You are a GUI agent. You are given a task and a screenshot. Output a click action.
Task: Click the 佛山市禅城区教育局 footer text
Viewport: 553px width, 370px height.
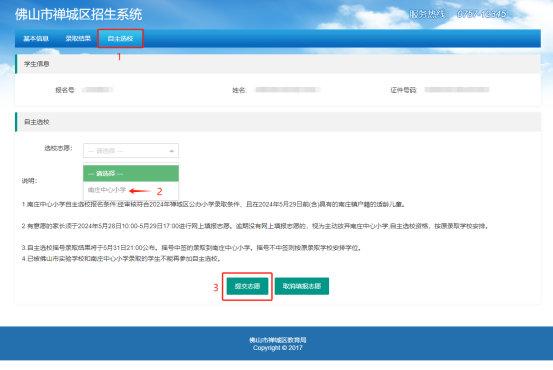[x=278, y=340]
